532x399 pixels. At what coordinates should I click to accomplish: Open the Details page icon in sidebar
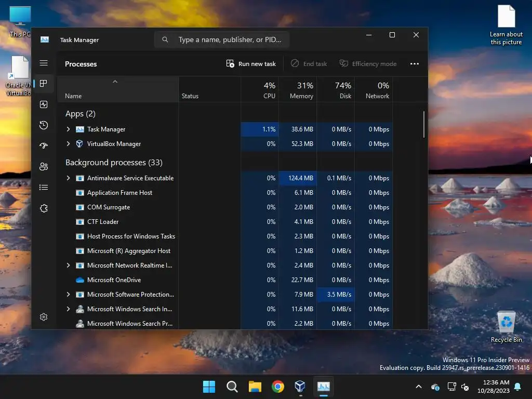pos(44,187)
